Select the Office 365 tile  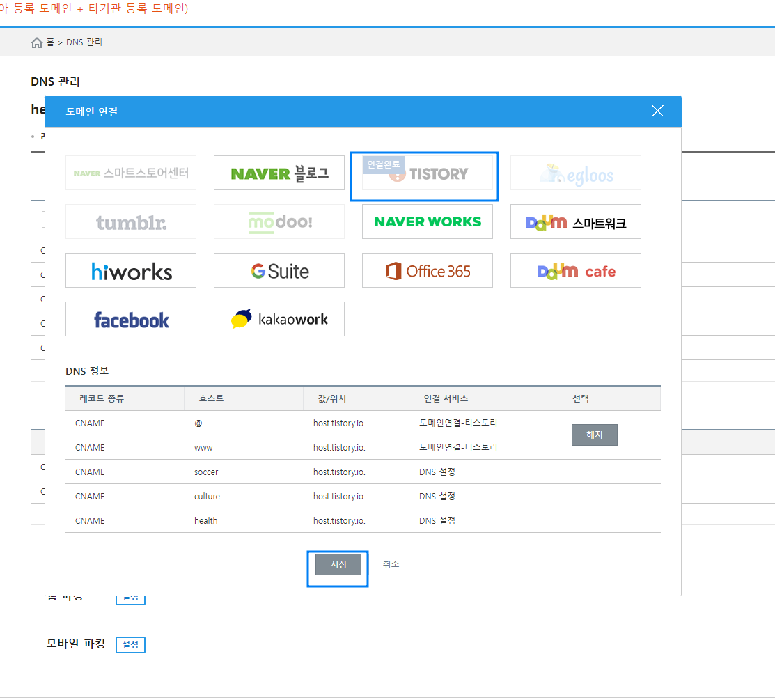pyautogui.click(x=427, y=270)
